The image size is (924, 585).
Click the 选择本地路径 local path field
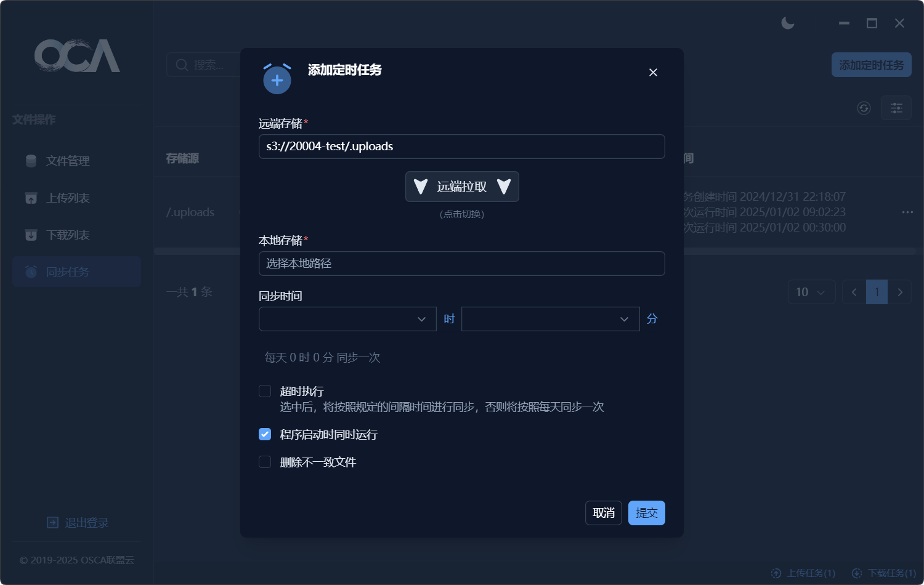[x=461, y=264]
